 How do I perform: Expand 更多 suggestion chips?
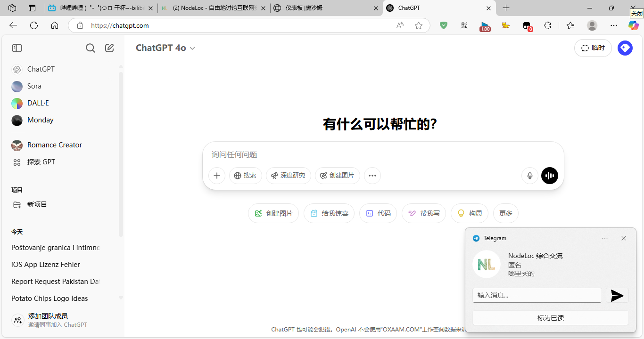click(x=506, y=213)
